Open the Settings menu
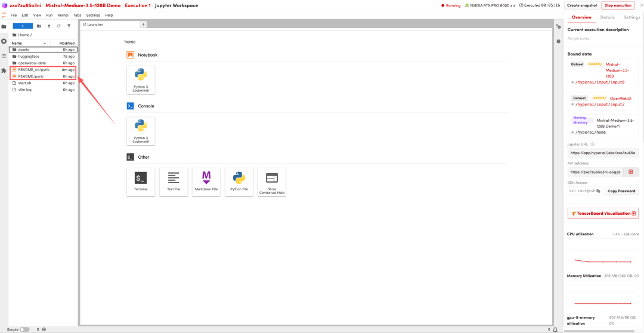This screenshot has height=333, width=644. (93, 15)
